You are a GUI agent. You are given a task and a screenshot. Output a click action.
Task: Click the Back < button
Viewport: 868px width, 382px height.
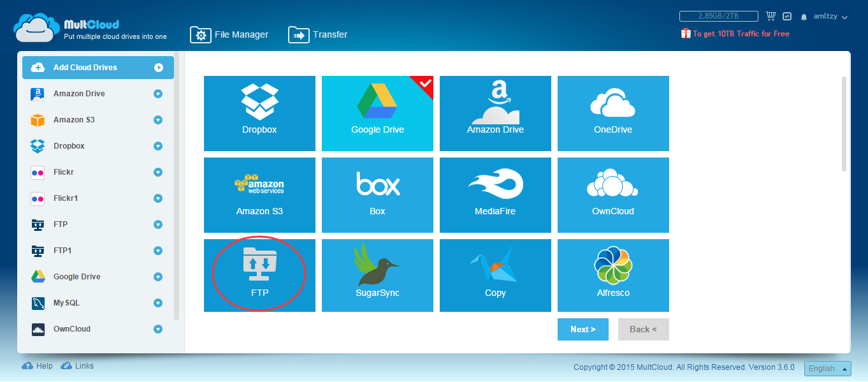click(x=644, y=329)
